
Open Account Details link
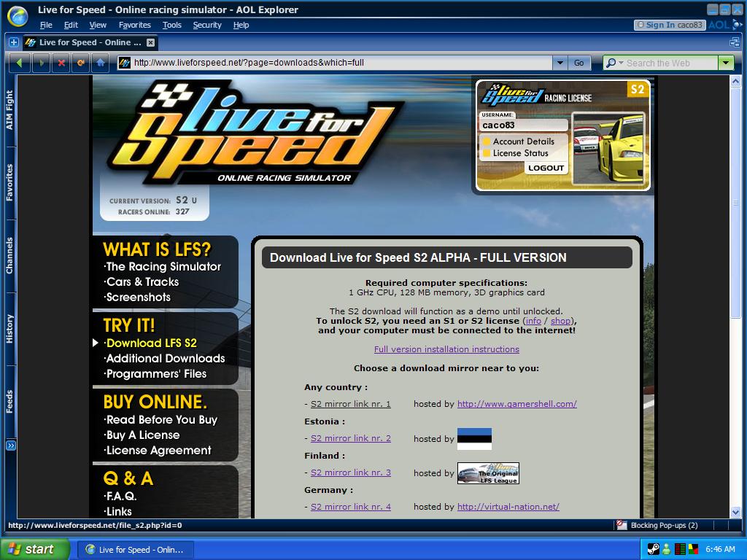tap(524, 141)
